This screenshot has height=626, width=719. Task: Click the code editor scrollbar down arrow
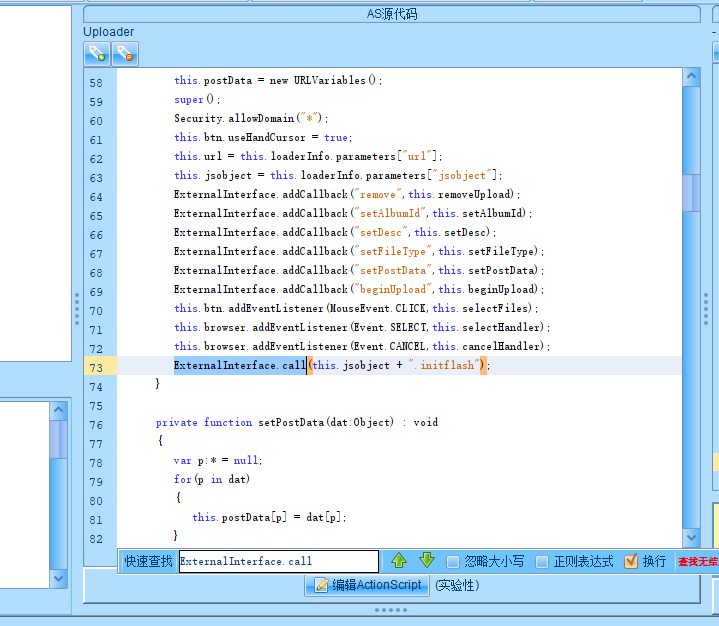point(691,537)
